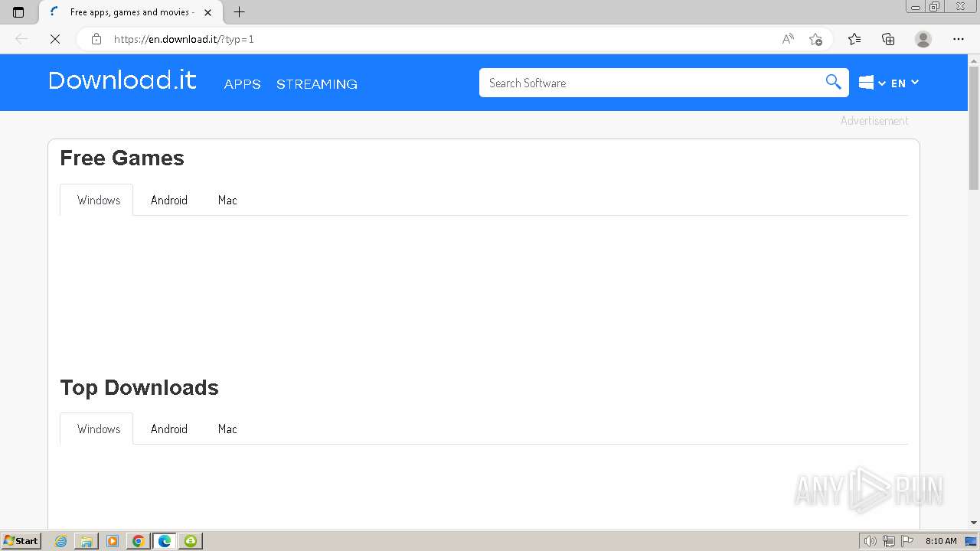Go back to previous page

(x=21, y=39)
